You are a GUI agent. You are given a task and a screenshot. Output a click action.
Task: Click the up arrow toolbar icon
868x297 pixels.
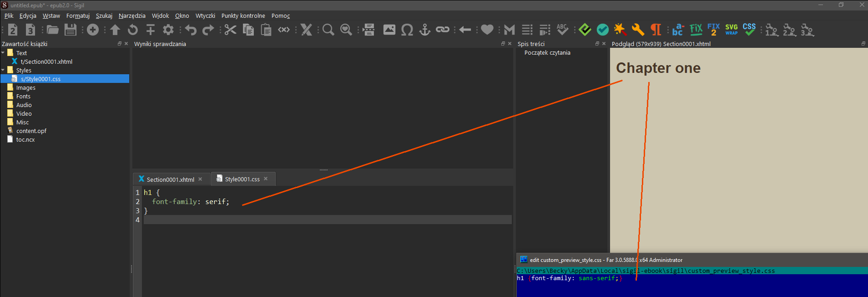[x=115, y=30]
